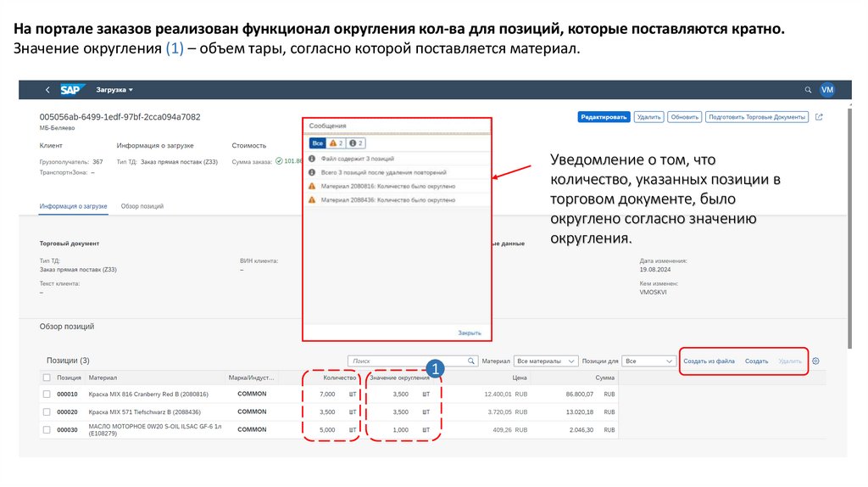Select message Файл содержит 3 позиций
This screenshot has width=868, height=487.
tap(398, 159)
